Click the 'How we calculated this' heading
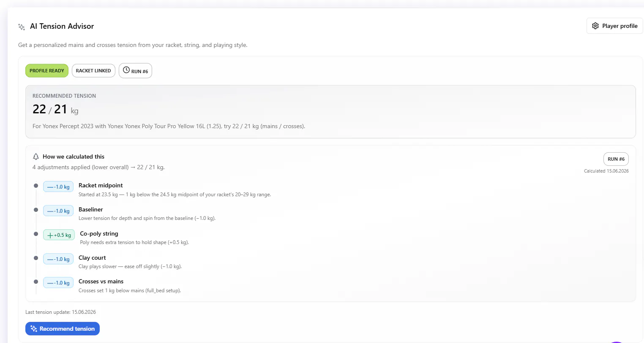The image size is (644, 343). tap(74, 156)
